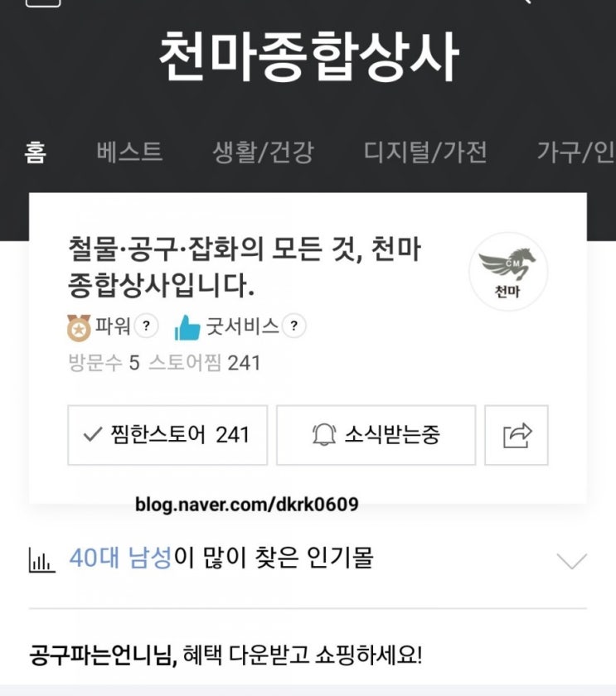Click the 천마종합상사 store title

(x=308, y=56)
